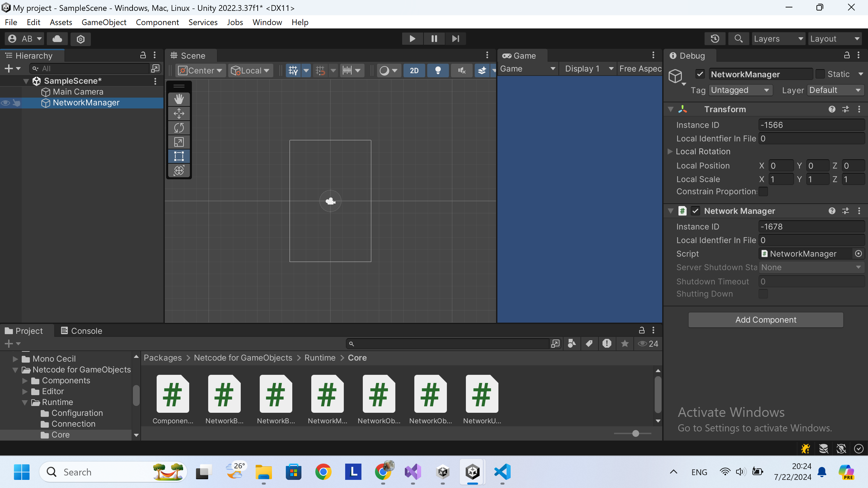Navigate to Runtime via the breadcrumb link
The height and width of the screenshot is (488, 868).
click(319, 358)
